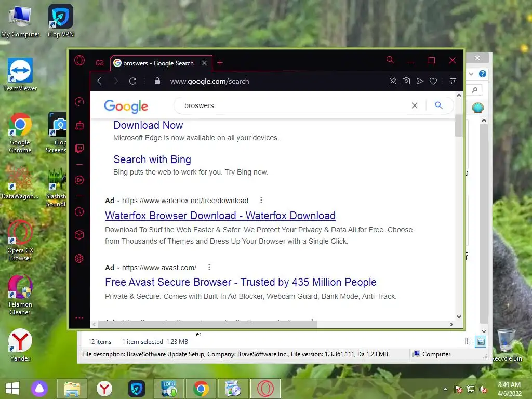
Task: Open Opera GX Browser desktop shortcut
Action: click(x=20, y=241)
